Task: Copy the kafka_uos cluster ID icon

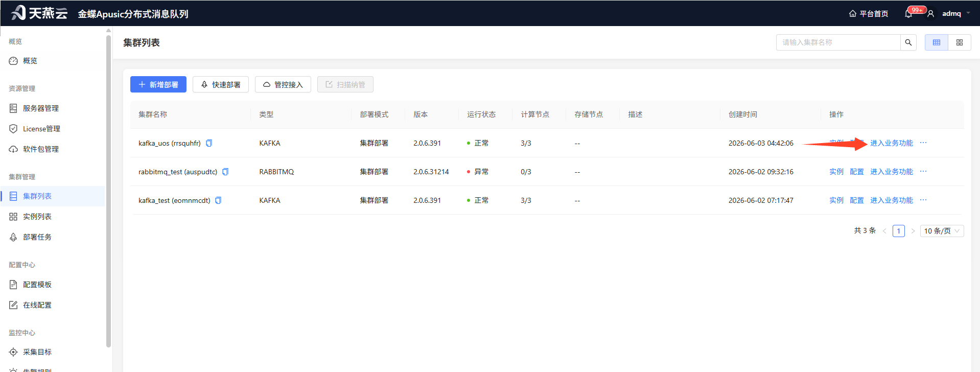Action: 209,143
